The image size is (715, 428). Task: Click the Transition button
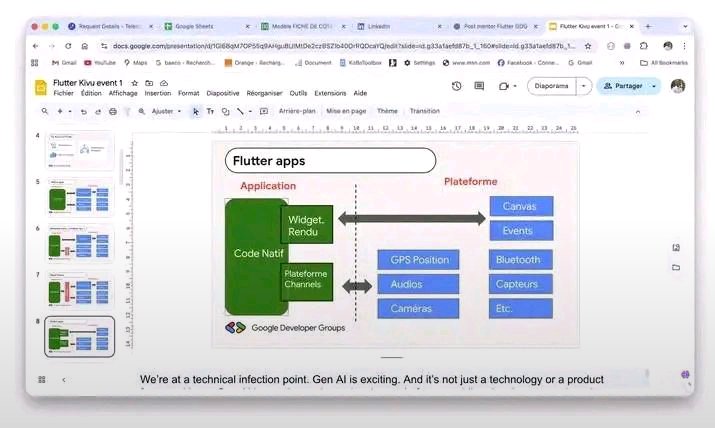[x=425, y=111]
